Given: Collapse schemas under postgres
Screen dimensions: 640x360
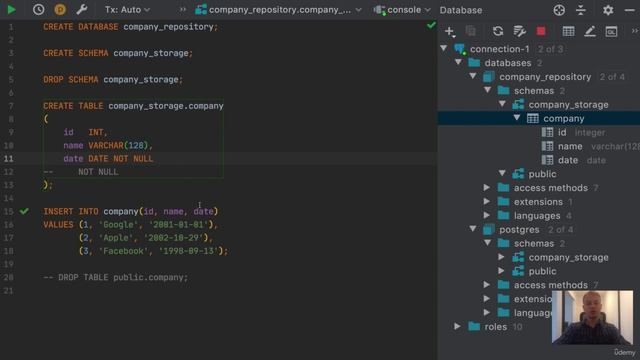Looking at the screenshot, I should pos(488,243).
